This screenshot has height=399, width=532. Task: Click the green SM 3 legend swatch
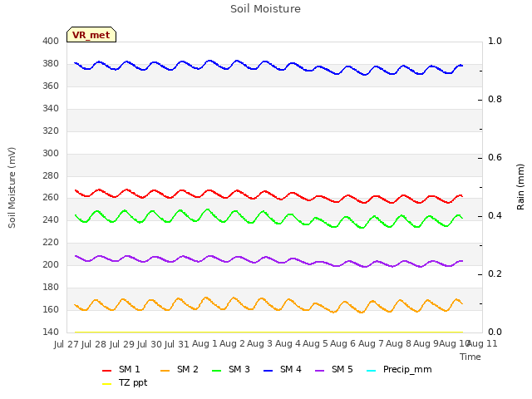217,371
